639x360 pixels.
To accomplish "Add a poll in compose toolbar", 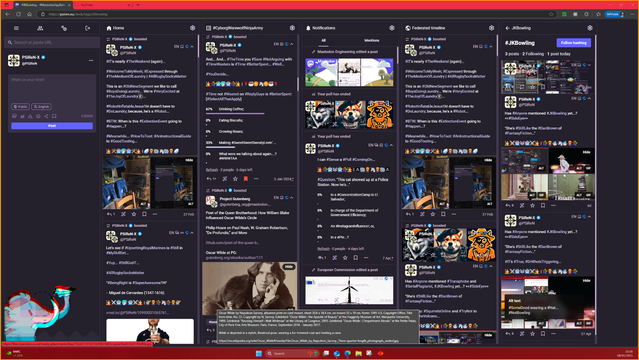I will (x=22, y=116).
